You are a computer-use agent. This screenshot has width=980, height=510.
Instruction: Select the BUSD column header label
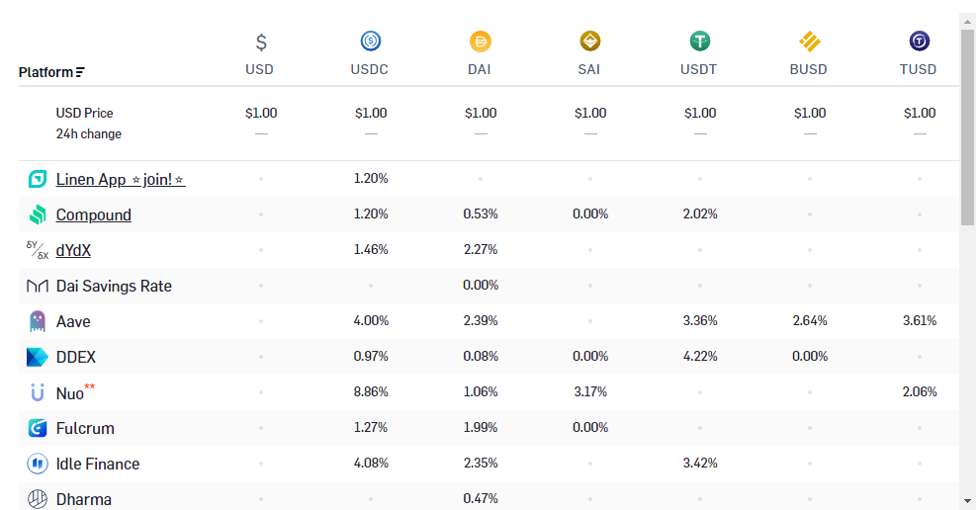coord(808,69)
